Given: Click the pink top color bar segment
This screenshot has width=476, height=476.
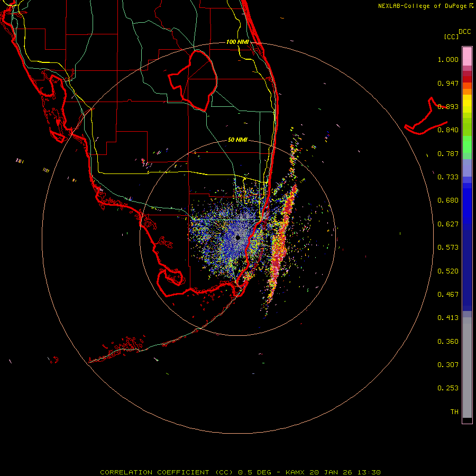Looking at the screenshot, I should click(467, 57).
